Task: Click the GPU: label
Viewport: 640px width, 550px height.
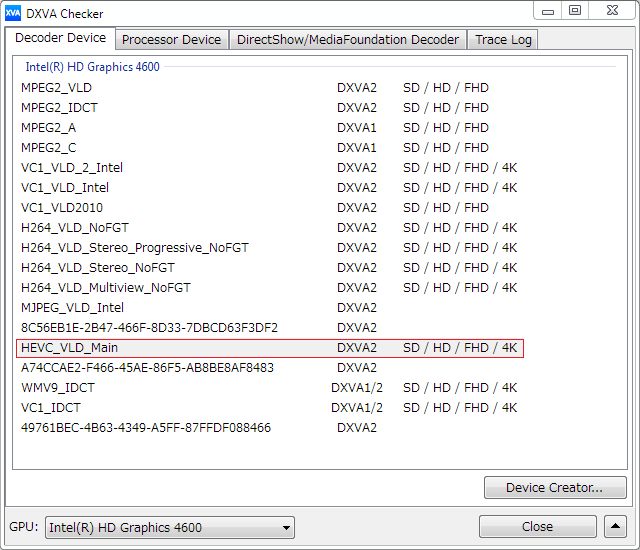Action: [24, 527]
